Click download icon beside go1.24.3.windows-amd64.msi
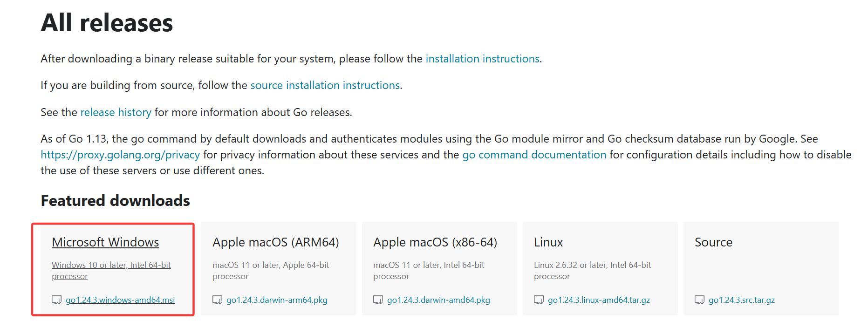The width and height of the screenshot is (868, 328). click(56, 300)
